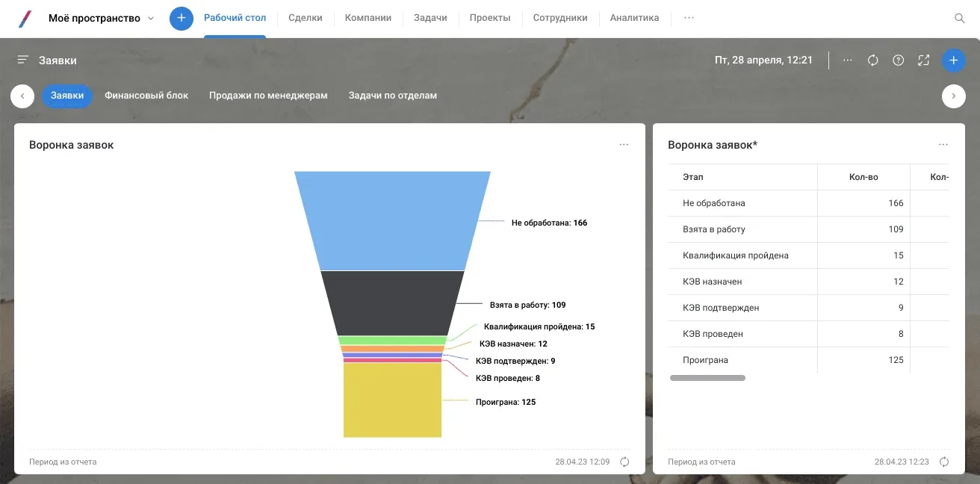Click the table's horizontal scrollbar thumb

pos(707,378)
